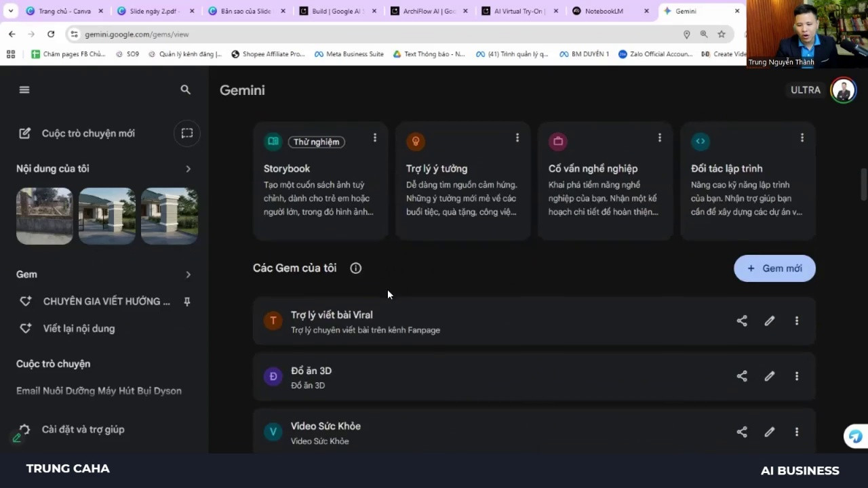The image size is (868, 488).
Task: Edit the Đồ ăn 3D gem with the pencil icon
Action: pyautogui.click(x=769, y=376)
